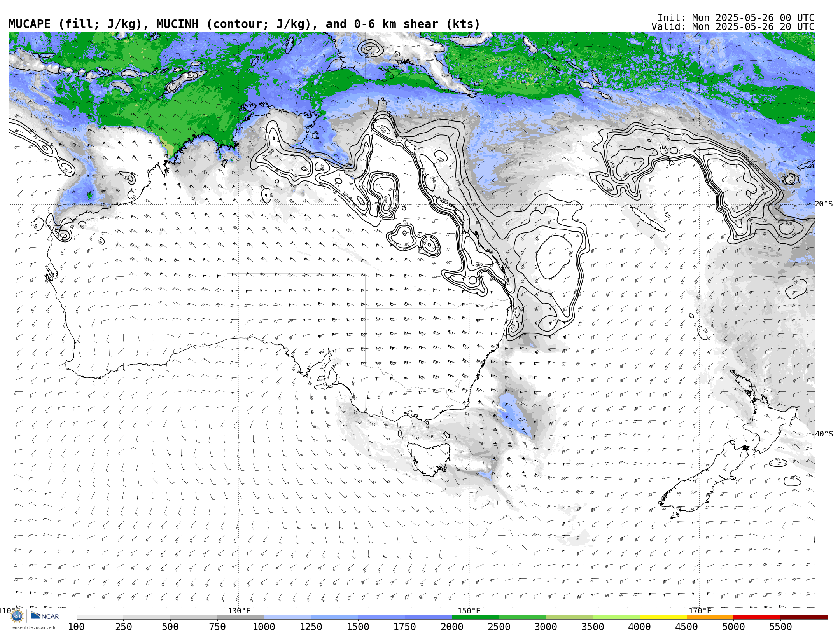Click the 150°E longitude label

click(x=469, y=611)
